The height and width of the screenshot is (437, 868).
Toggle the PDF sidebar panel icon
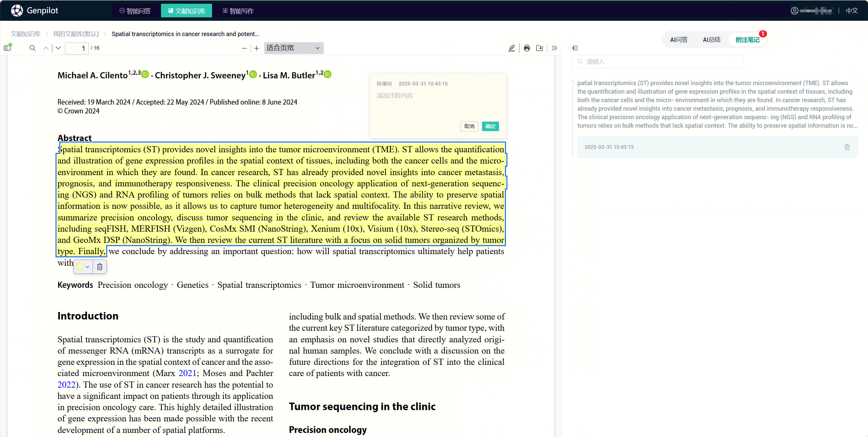pos(7,48)
